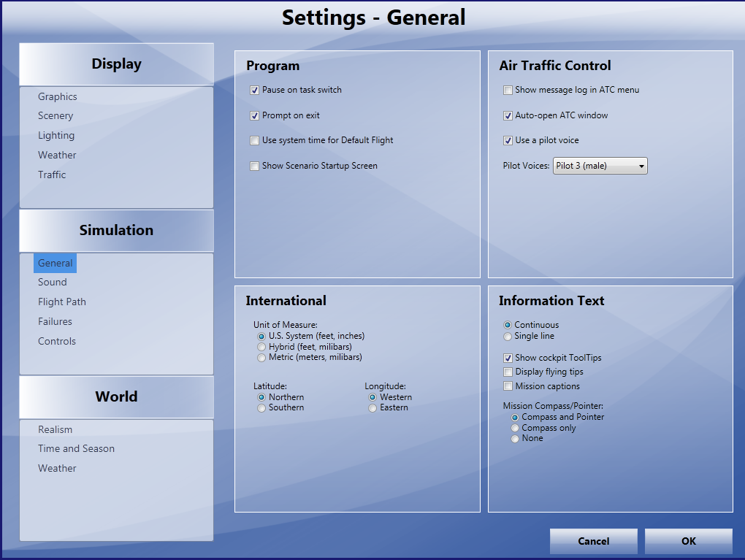Image resolution: width=745 pixels, height=560 pixels.
Task: Go to Flight Path settings
Action: 62,302
